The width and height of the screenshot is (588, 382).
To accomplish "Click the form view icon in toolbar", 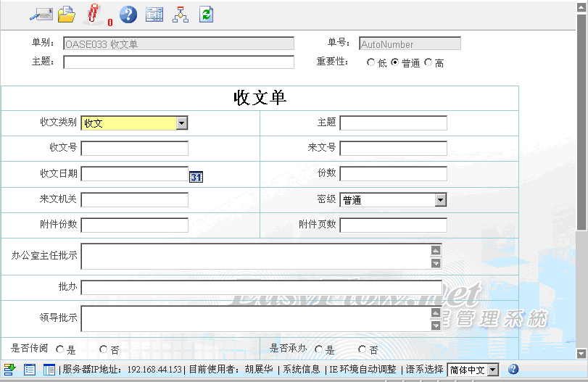I will tap(154, 14).
